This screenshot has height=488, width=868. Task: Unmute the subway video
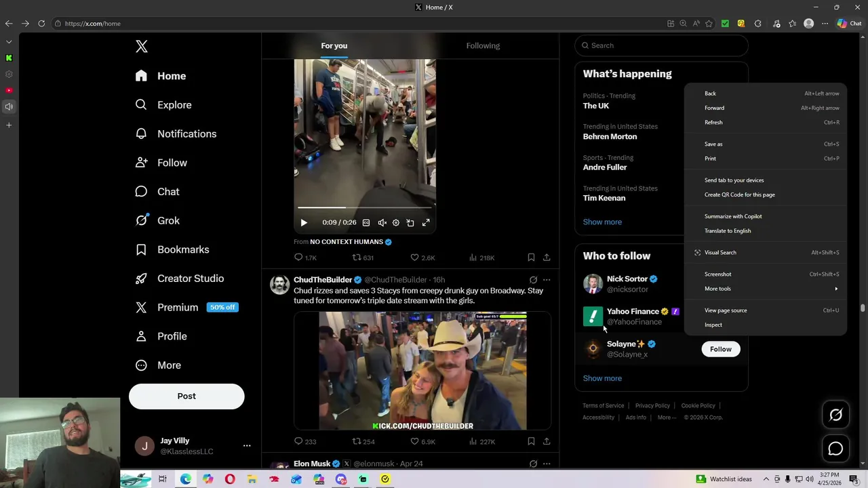pos(382,222)
